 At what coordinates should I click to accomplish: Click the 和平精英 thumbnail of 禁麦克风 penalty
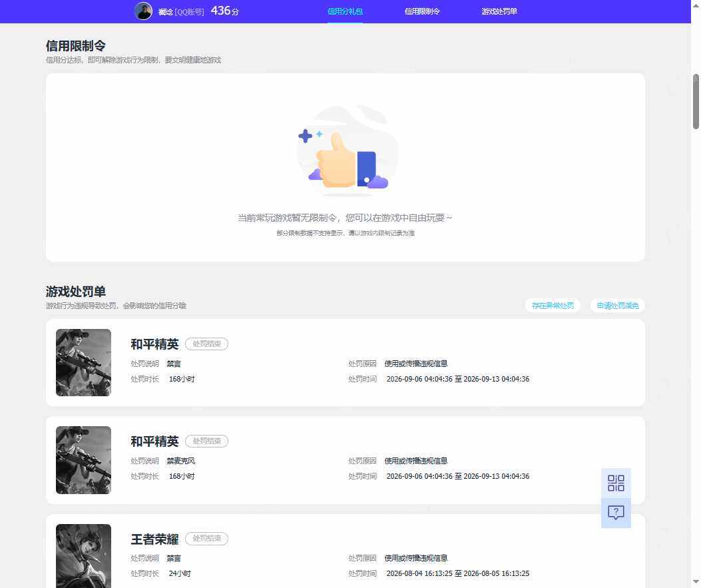point(83,459)
